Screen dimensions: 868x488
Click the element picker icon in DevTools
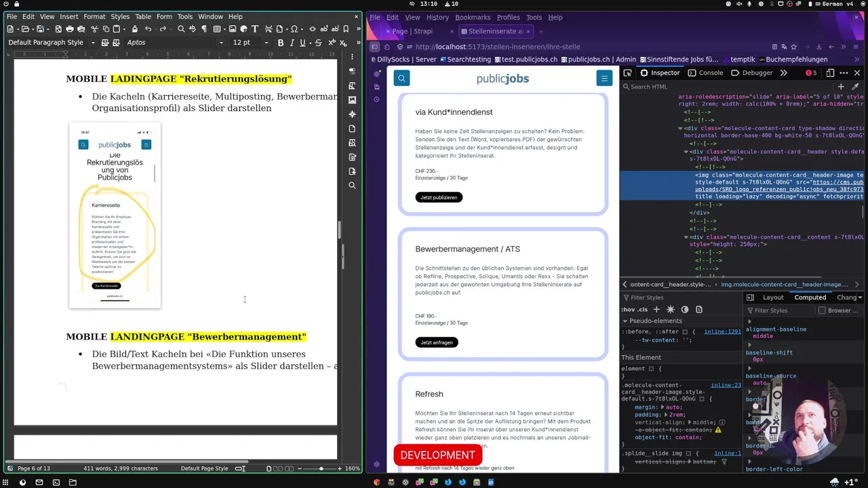[627, 73]
